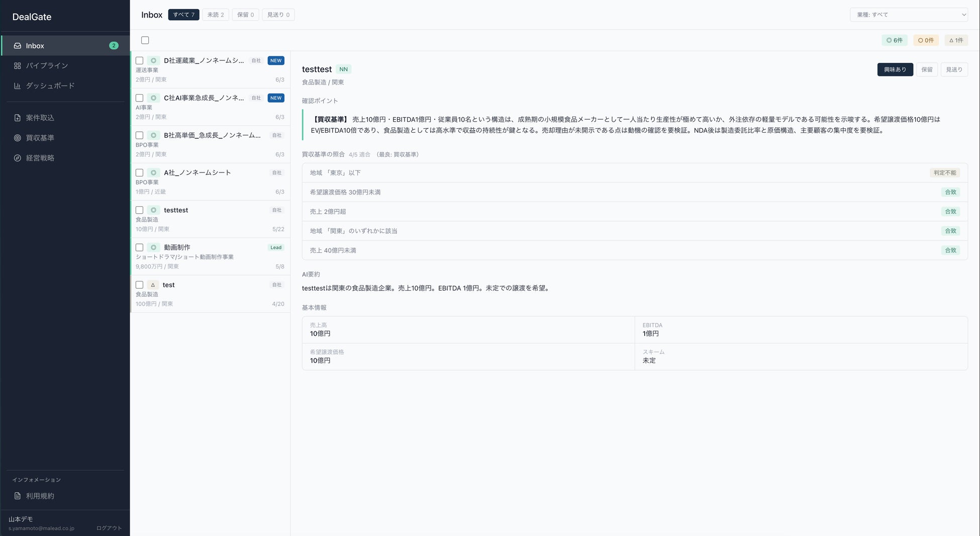Image resolution: width=980 pixels, height=536 pixels.
Task: Check the testtest deal checkbox
Action: pyautogui.click(x=140, y=210)
